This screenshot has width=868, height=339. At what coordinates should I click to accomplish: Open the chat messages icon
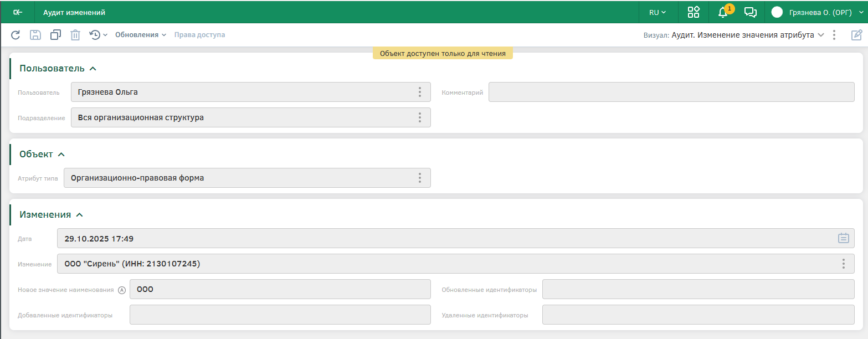pyautogui.click(x=751, y=12)
